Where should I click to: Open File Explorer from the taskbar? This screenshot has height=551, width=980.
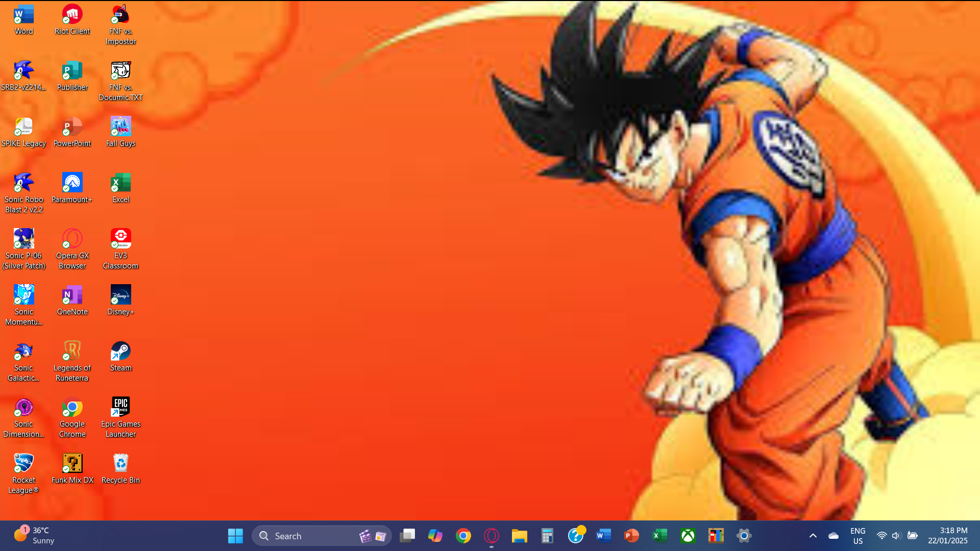(x=520, y=536)
